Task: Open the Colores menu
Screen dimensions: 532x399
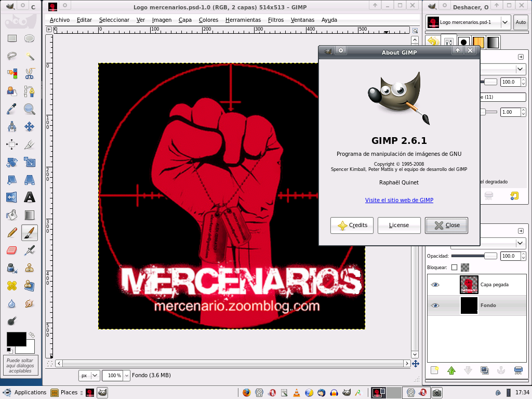Action: click(208, 20)
